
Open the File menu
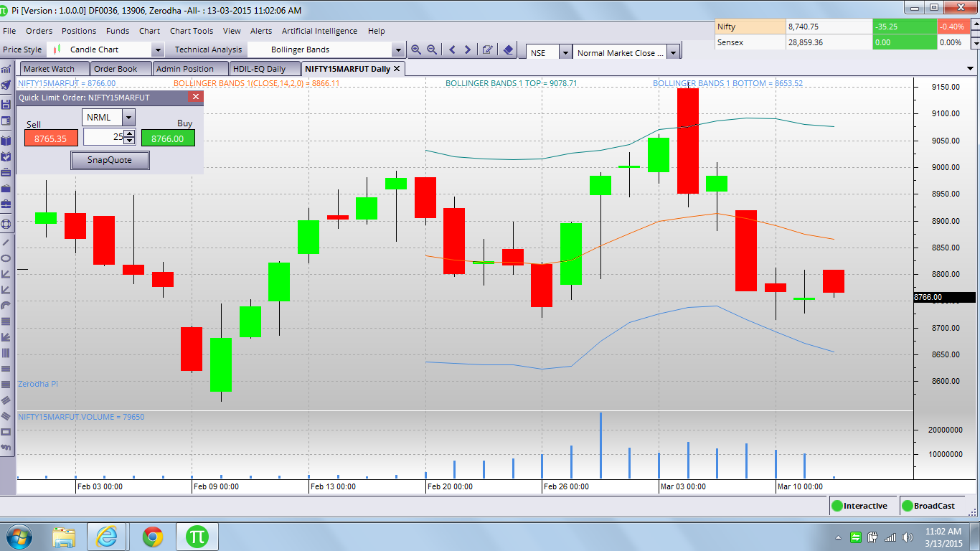tap(9, 31)
